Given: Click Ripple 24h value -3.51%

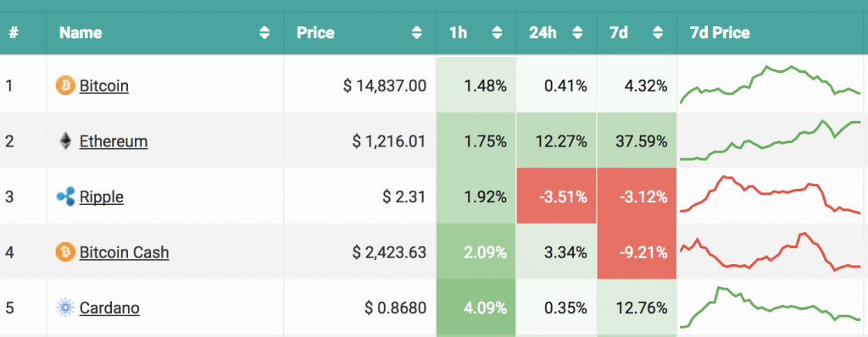Looking at the screenshot, I should (x=563, y=196).
